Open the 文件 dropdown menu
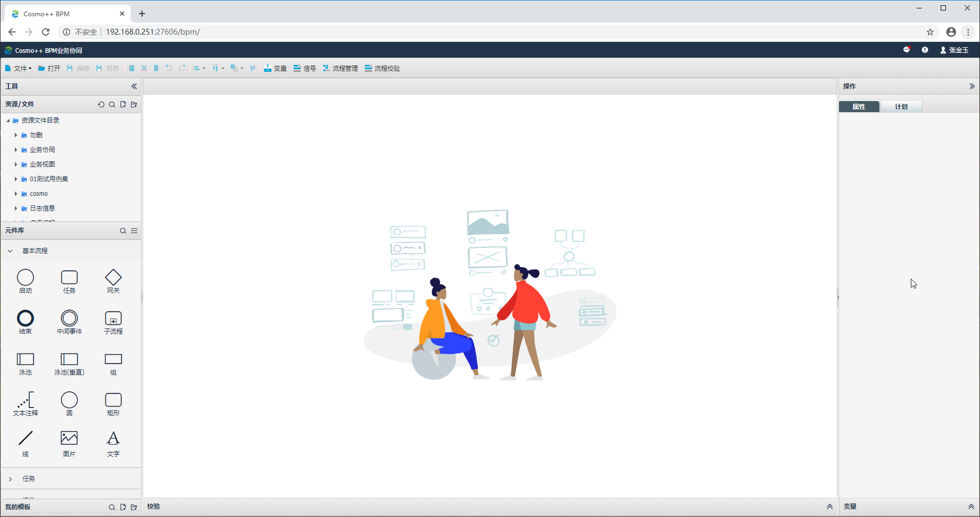This screenshot has height=517, width=980. click(x=18, y=68)
